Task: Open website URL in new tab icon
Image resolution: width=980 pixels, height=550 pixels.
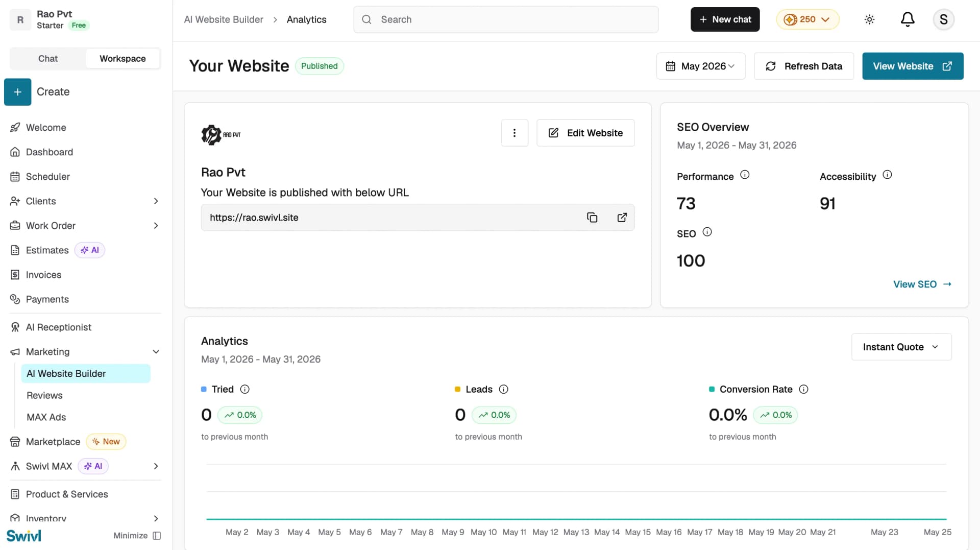Action: click(x=622, y=218)
